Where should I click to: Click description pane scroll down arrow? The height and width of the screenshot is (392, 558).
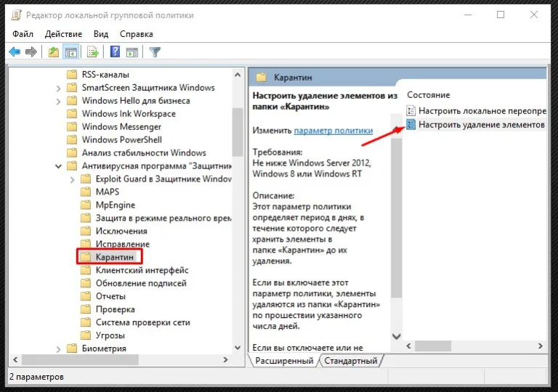click(397, 336)
